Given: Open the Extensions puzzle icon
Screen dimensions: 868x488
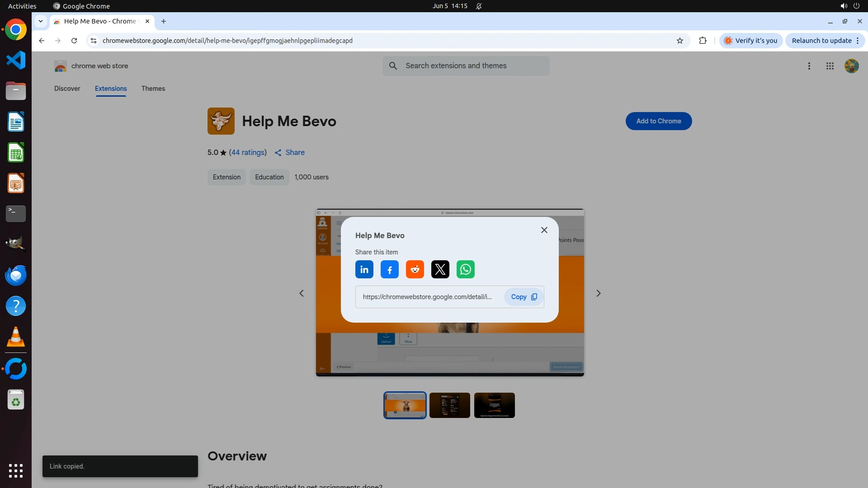Looking at the screenshot, I should [703, 41].
